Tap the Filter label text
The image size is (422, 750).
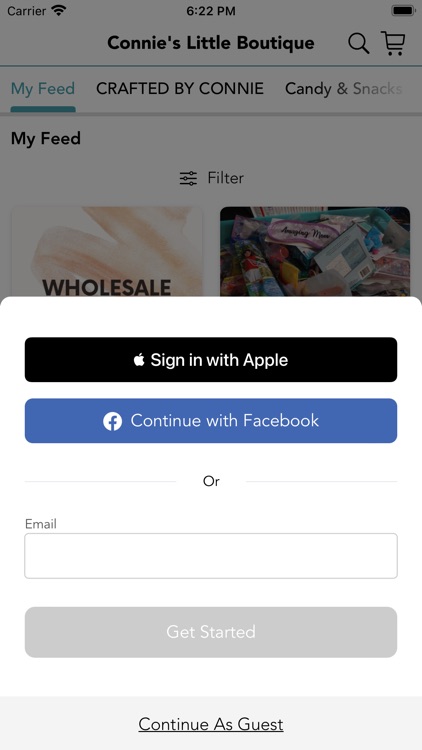pos(225,178)
